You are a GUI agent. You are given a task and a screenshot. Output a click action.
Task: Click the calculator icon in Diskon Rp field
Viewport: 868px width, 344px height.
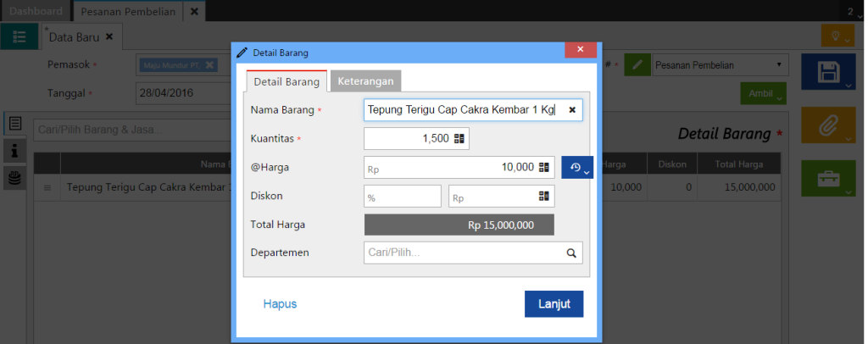pos(544,197)
